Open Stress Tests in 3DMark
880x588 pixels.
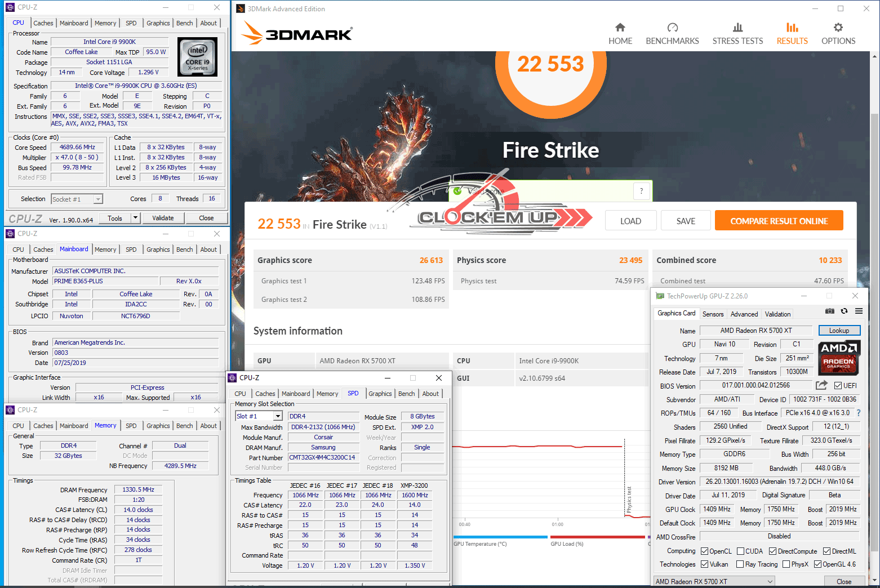coord(737,34)
